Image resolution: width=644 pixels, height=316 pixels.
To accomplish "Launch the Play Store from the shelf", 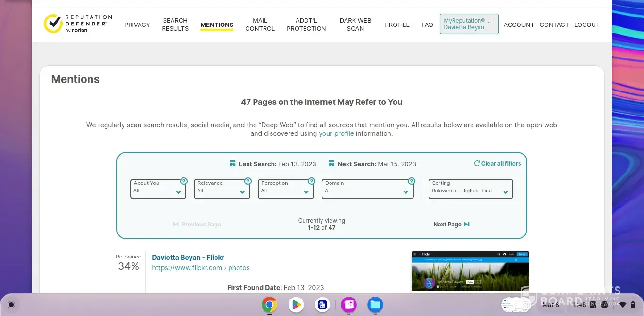I will pyautogui.click(x=296, y=305).
